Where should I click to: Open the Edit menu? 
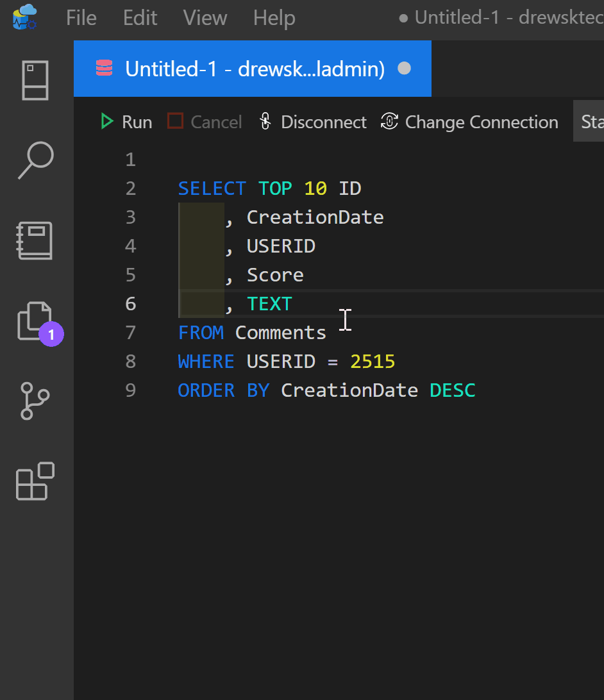point(140,17)
